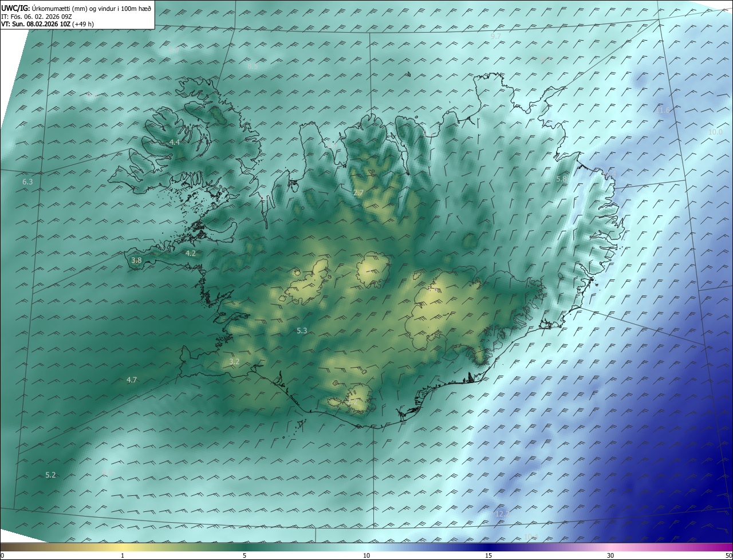Click the 5.2 value label
Screen dimensions: 733x560
click(50, 475)
